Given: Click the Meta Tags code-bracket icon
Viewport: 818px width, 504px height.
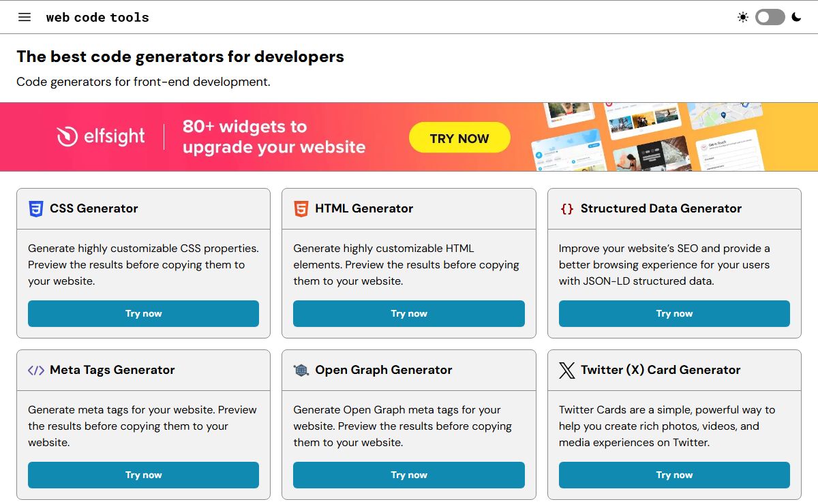Looking at the screenshot, I should pyautogui.click(x=36, y=371).
